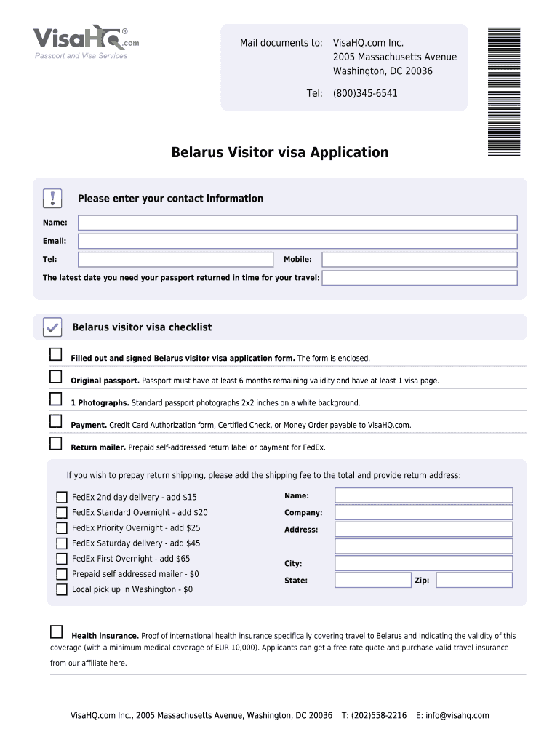Check the Payment checklist box
560x745 pixels.
(x=56, y=421)
